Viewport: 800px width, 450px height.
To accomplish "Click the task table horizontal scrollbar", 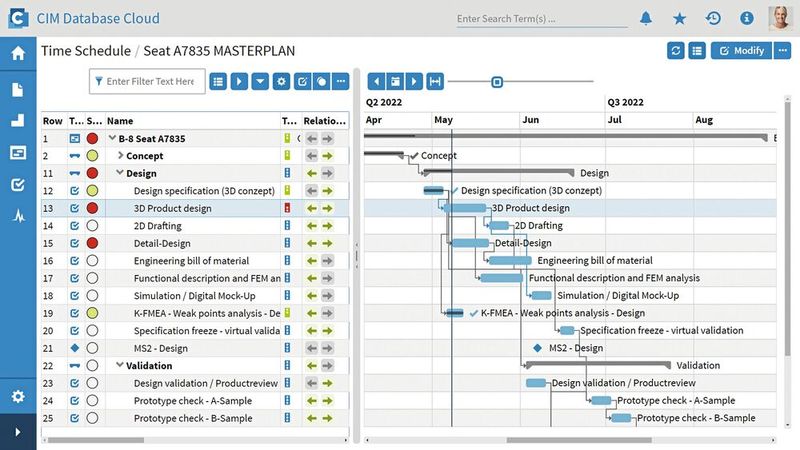I will [x=95, y=440].
